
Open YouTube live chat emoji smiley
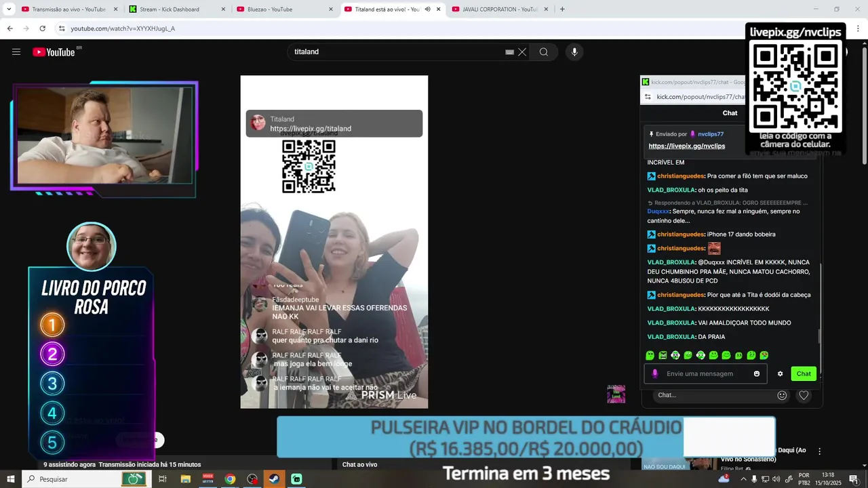(782, 395)
